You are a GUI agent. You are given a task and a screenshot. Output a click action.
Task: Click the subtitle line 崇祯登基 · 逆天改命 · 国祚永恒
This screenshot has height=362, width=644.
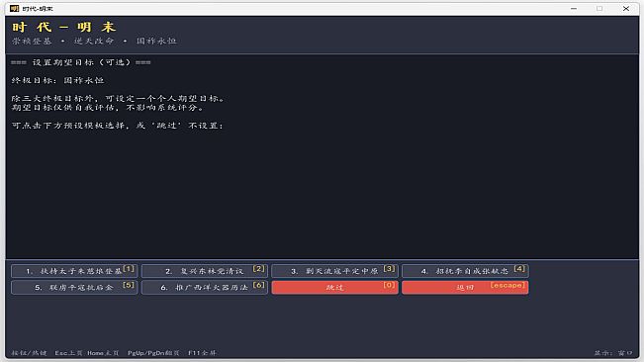tap(94, 41)
